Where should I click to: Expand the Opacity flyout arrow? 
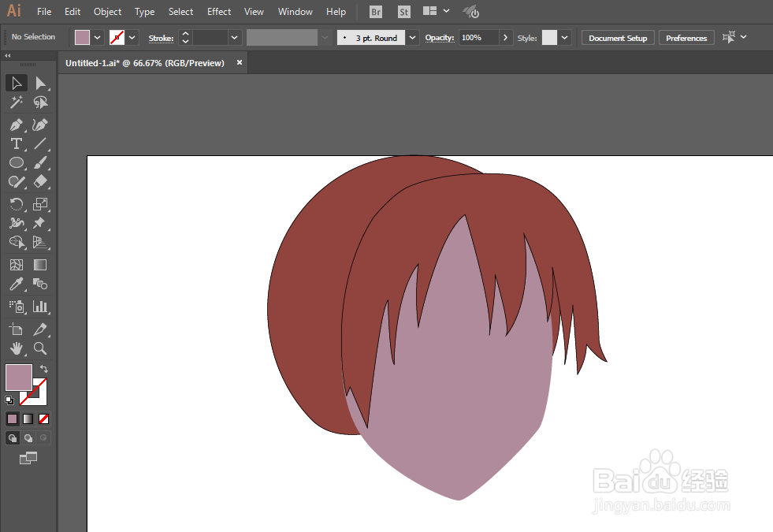coord(506,38)
